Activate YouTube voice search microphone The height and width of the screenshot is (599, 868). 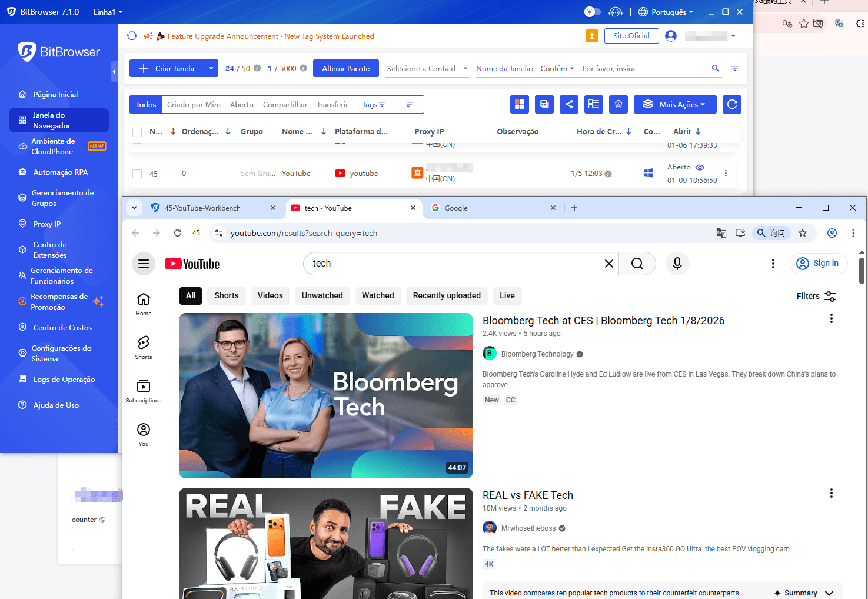tap(677, 264)
